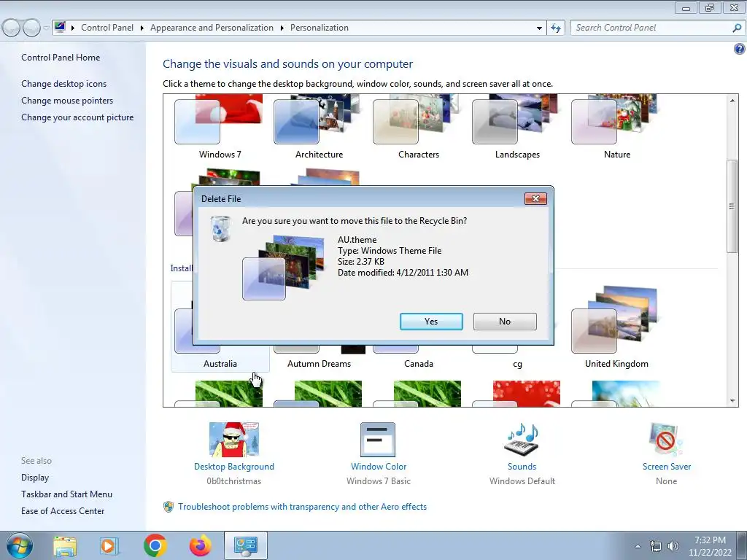
Task: Select the Nature theme
Action: tap(617, 126)
